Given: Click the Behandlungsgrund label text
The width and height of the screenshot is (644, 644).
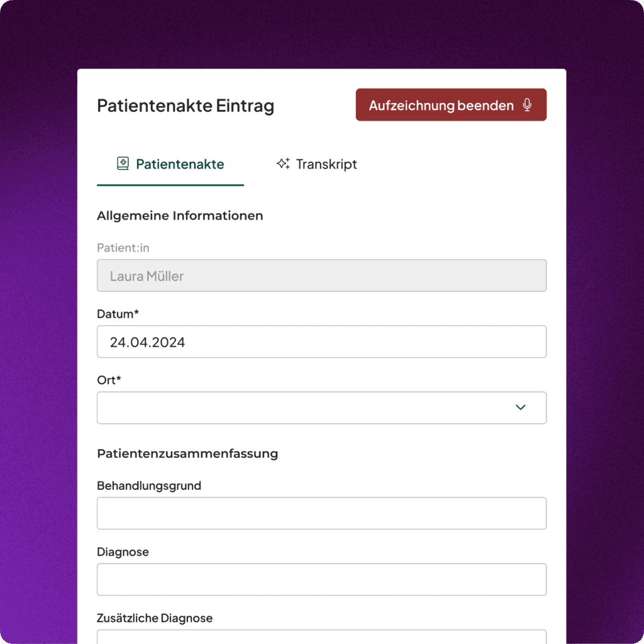Looking at the screenshot, I should pyautogui.click(x=149, y=486).
